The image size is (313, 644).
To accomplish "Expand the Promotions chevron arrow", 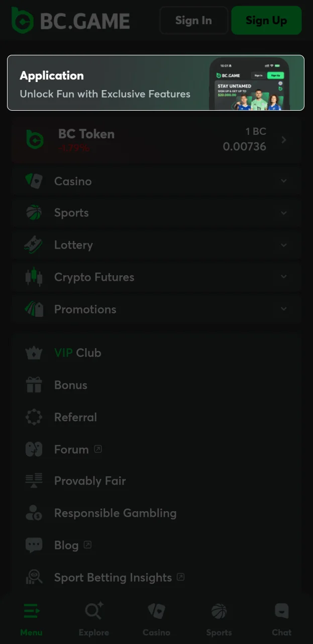I will (284, 309).
